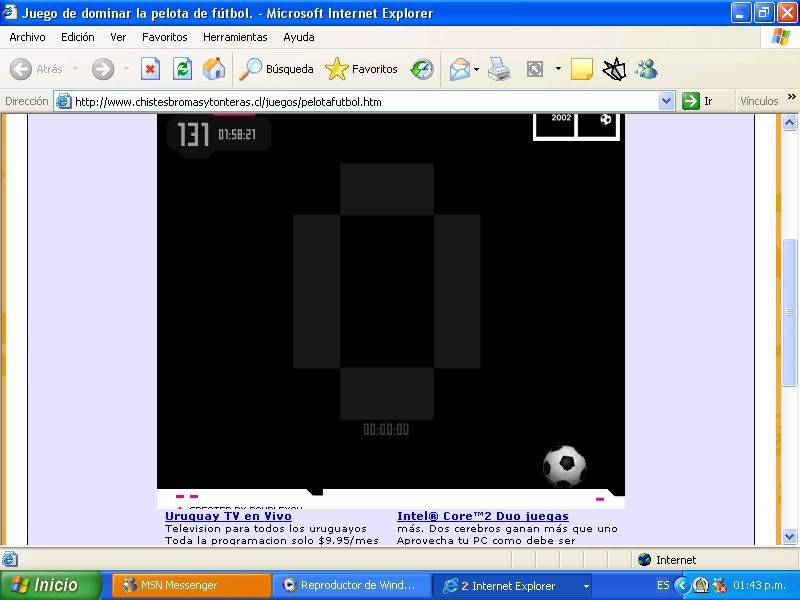Click the soccer ball in the game
This screenshot has height=600, width=800.
564,466
